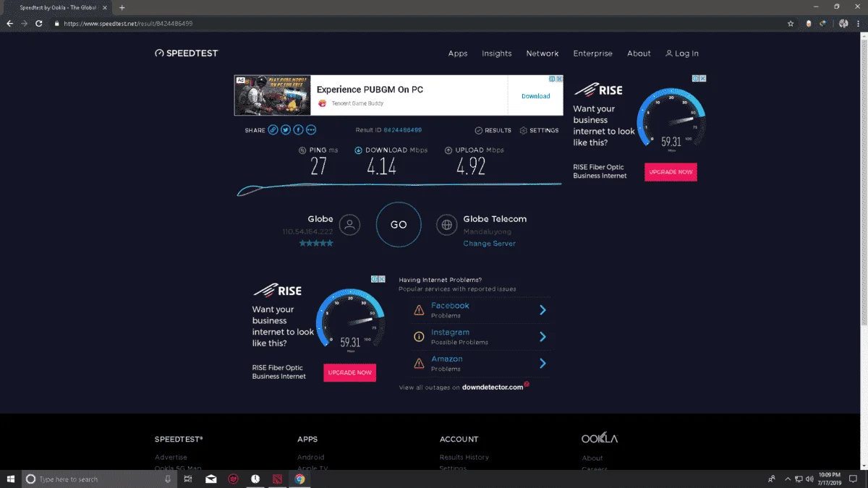This screenshot has height=488, width=868.
Task: Start a new test with GO
Action: pyautogui.click(x=399, y=224)
